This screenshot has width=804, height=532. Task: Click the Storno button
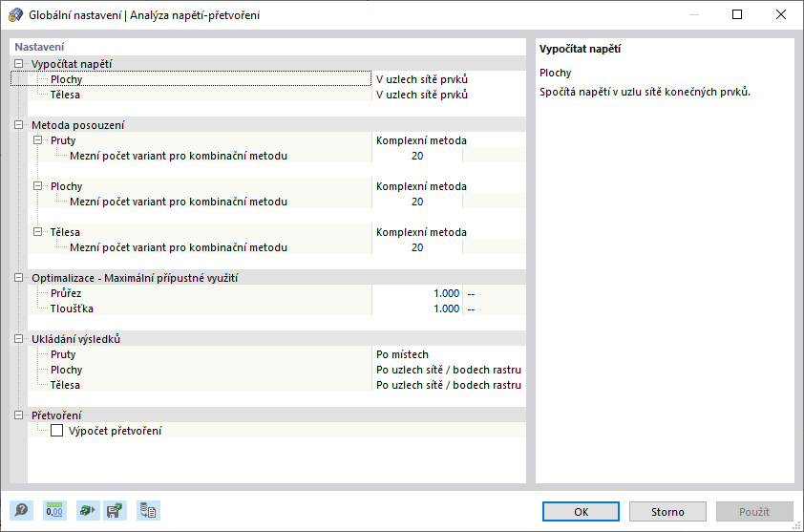point(667,511)
